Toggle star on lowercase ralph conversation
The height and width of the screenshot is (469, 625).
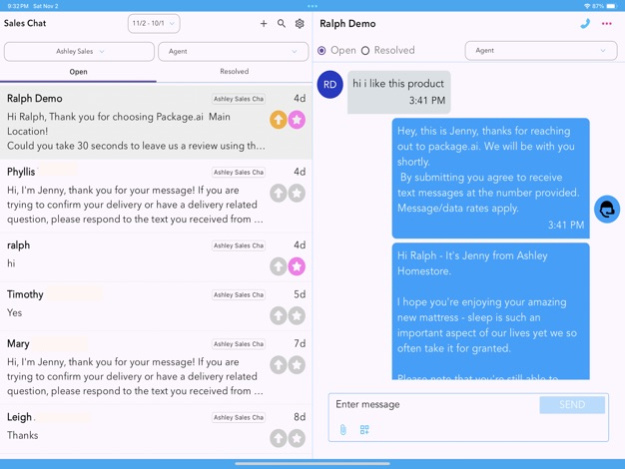[297, 266]
